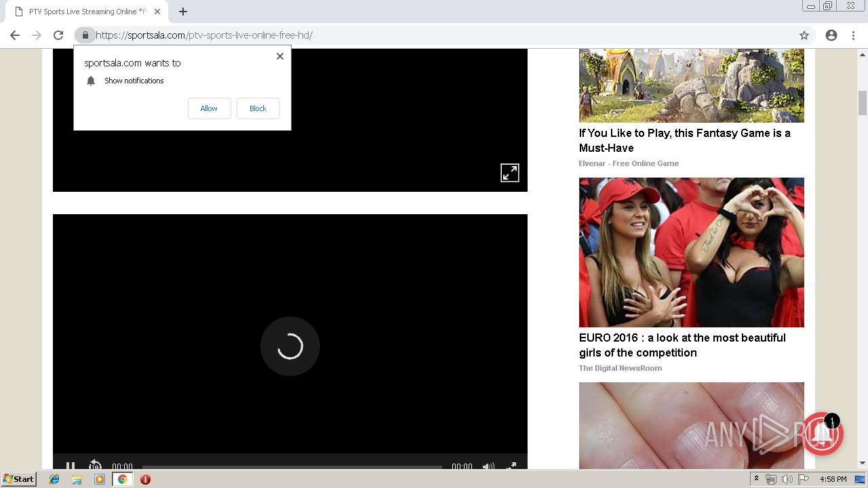Go forward in browser history

pos(37,35)
